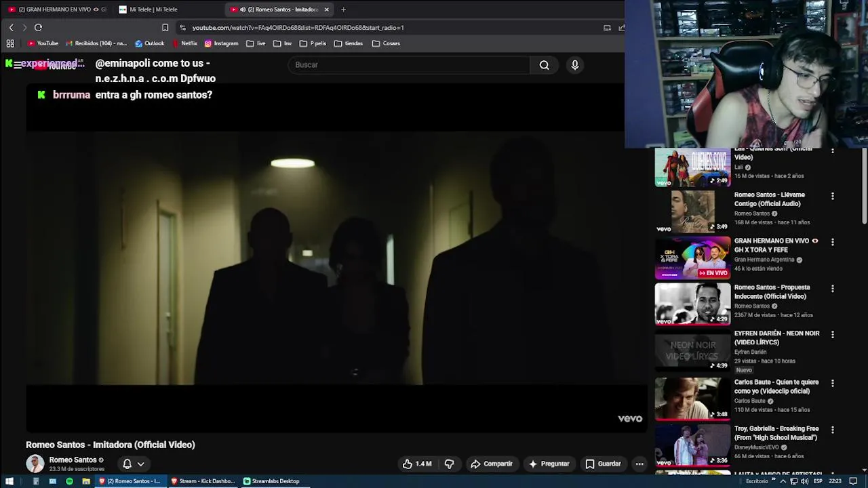
Task: Open Netflix bookmark
Action: (x=184, y=43)
